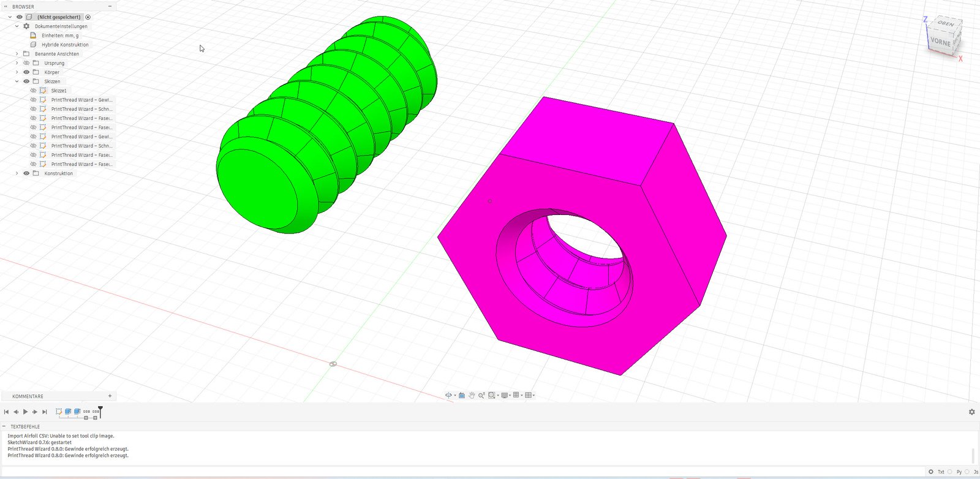Jump to timeline start
The height and width of the screenshot is (479, 980).
tap(6, 412)
